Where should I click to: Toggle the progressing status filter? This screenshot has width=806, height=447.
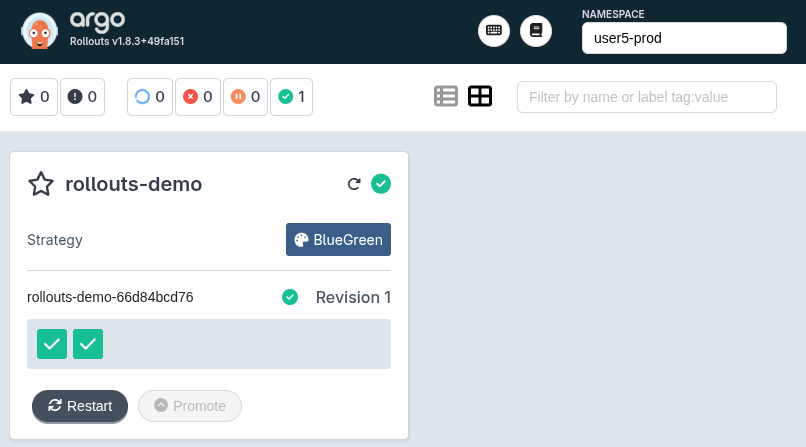pyautogui.click(x=150, y=97)
